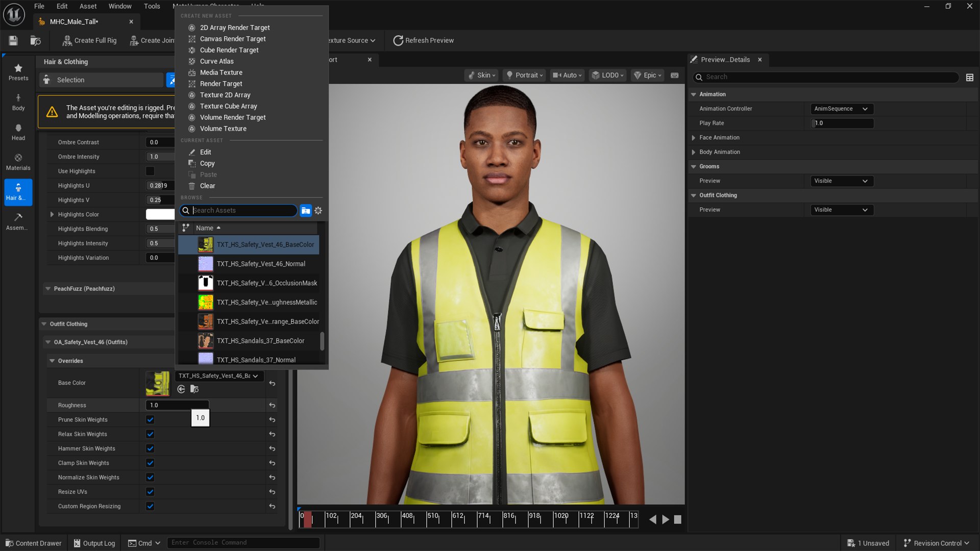
Task: Expand the Body Animation section
Action: pos(693,152)
